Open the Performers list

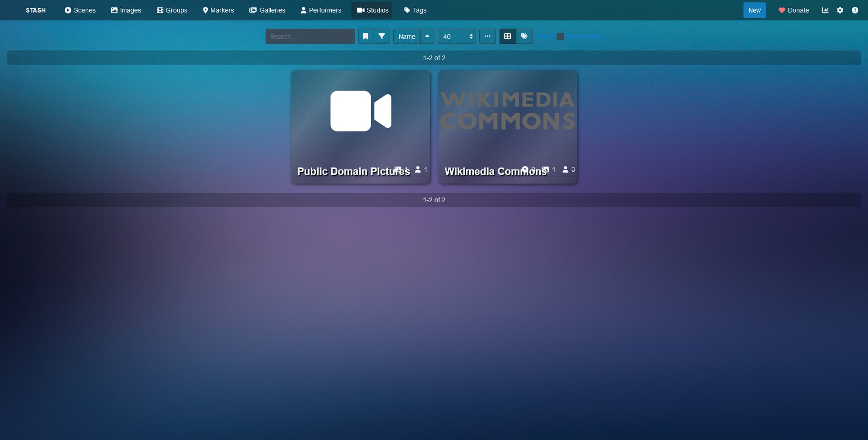pos(321,10)
